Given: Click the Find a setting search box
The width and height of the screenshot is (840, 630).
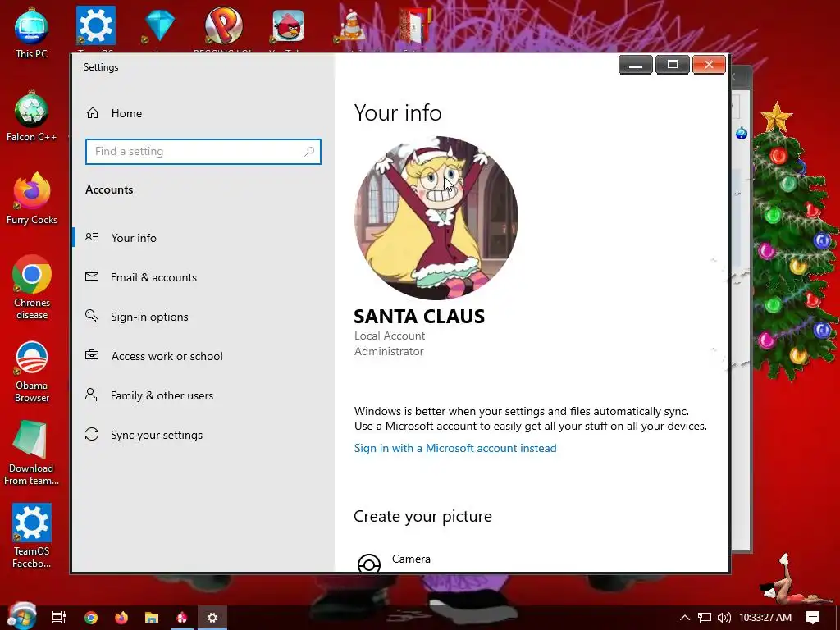Looking at the screenshot, I should (x=203, y=152).
